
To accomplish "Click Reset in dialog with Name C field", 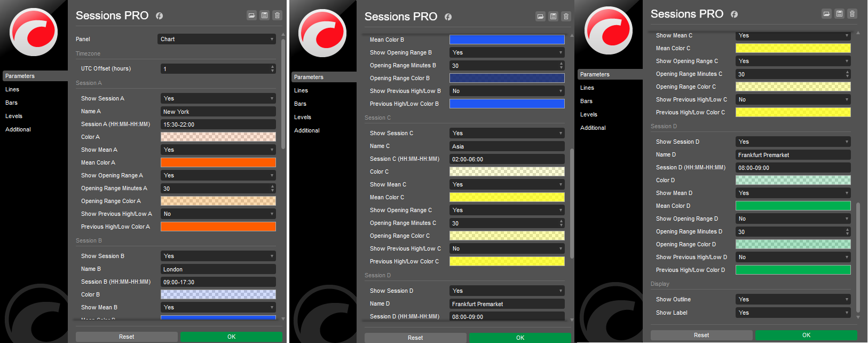I will pyautogui.click(x=415, y=338).
